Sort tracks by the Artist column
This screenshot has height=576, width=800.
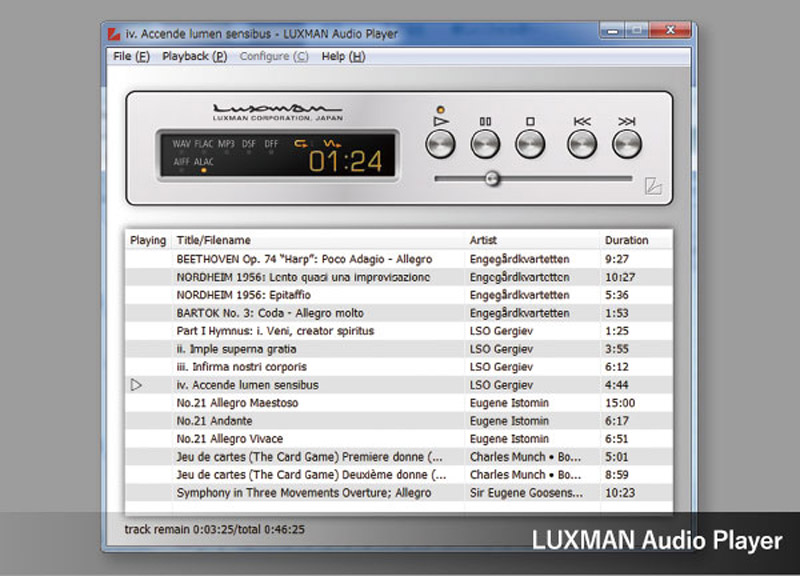482,240
